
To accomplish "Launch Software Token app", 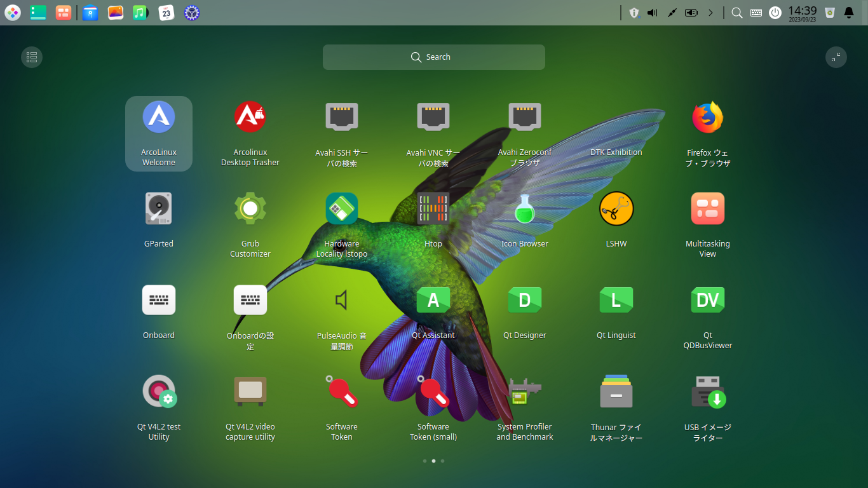I will (342, 408).
